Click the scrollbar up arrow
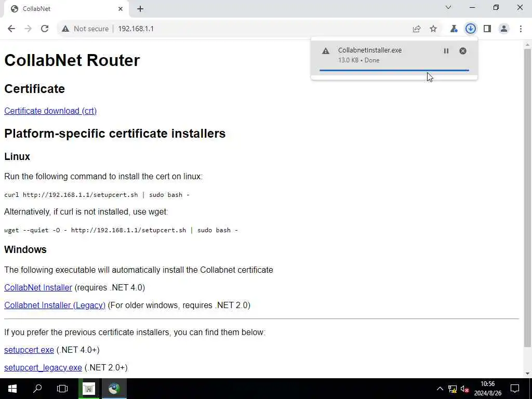The image size is (532, 399). [x=528, y=44]
